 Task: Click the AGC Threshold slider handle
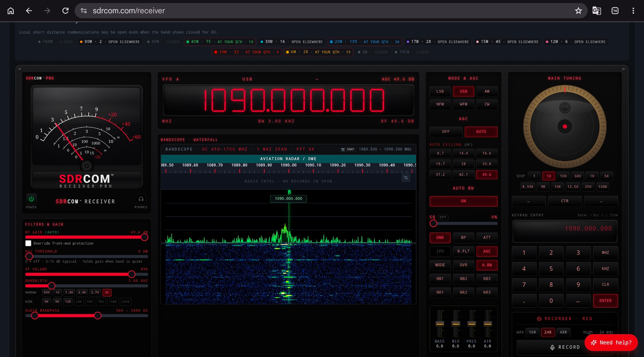tap(29, 256)
